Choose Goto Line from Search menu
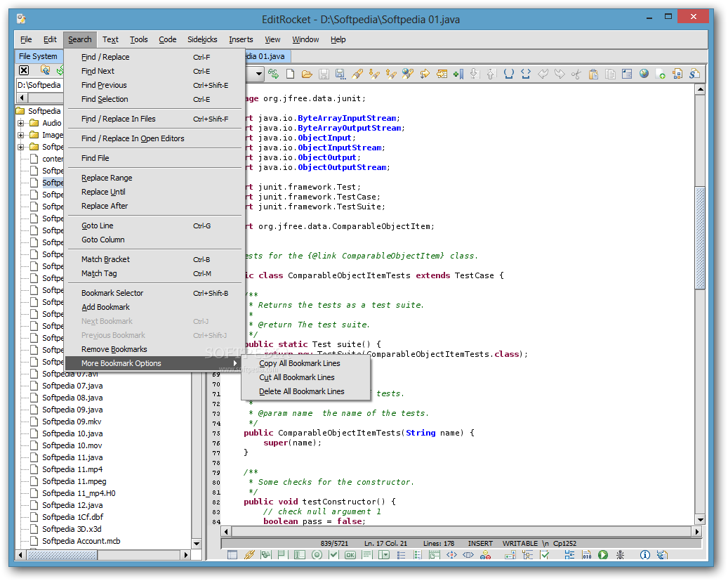 click(x=154, y=226)
